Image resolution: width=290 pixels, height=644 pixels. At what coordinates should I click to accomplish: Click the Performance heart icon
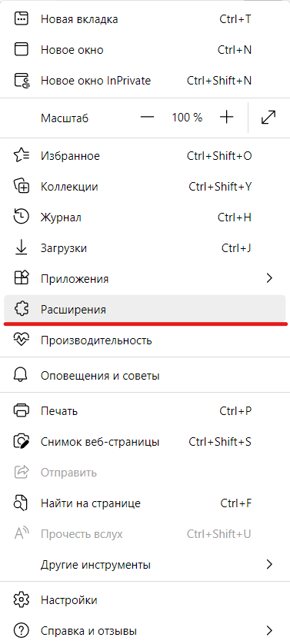click(22, 340)
